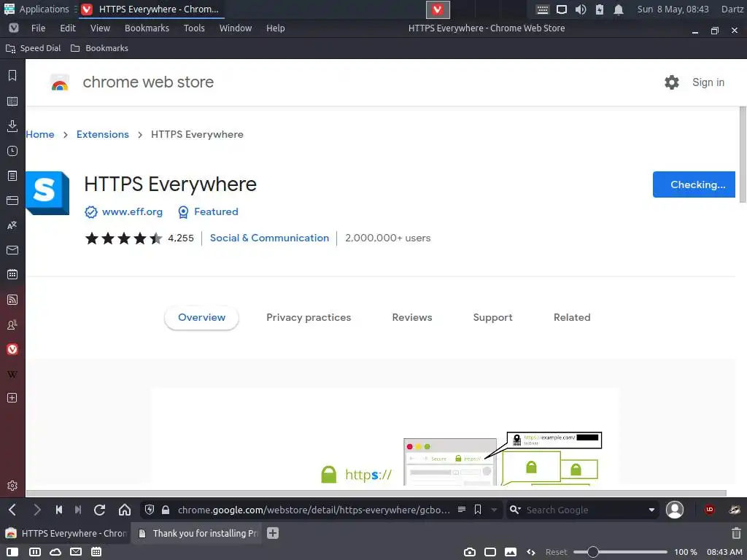Open the Help menu
Screen dimensions: 747x560
tap(275, 28)
